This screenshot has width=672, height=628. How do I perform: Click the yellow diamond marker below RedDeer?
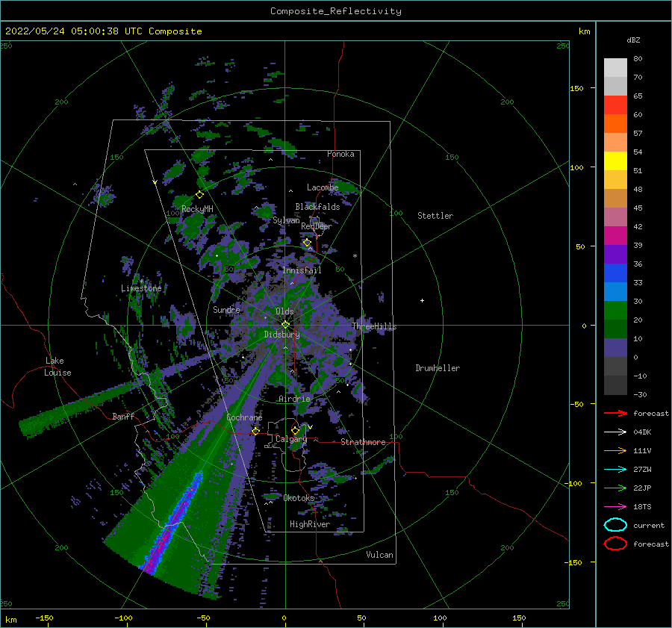(x=307, y=243)
